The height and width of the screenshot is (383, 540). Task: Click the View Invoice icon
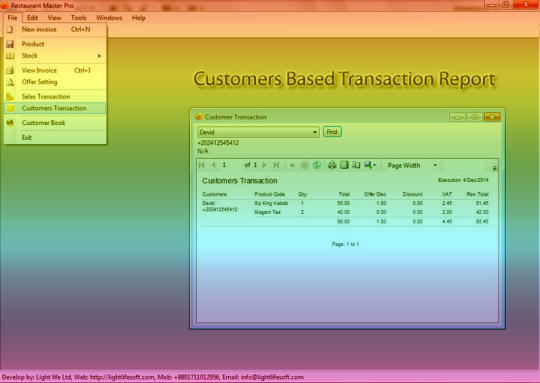coord(10,70)
